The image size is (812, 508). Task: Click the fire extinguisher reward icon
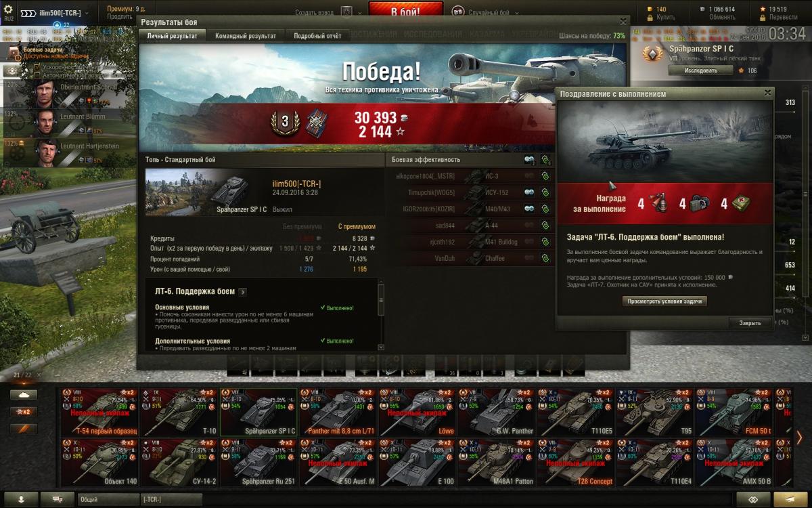coord(658,204)
